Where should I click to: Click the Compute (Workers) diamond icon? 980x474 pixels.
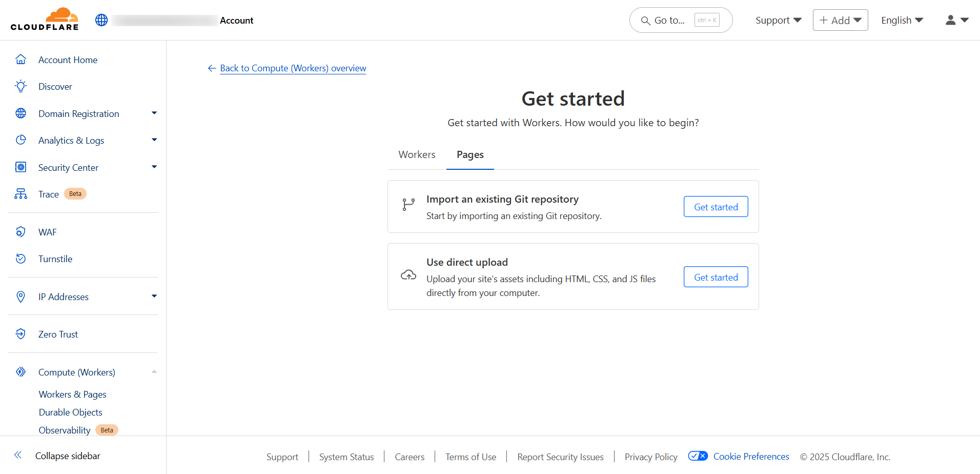click(x=21, y=372)
